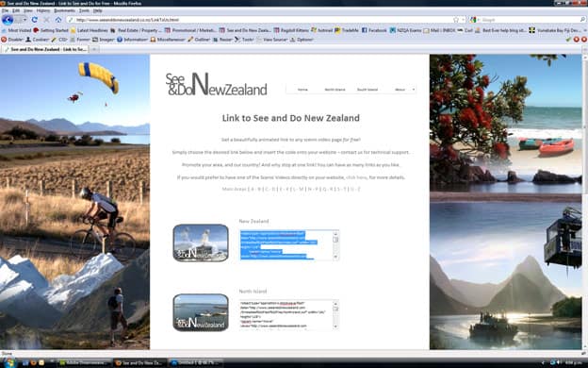Click the green checkmark validation icon
588x368 pixels.
point(568,40)
